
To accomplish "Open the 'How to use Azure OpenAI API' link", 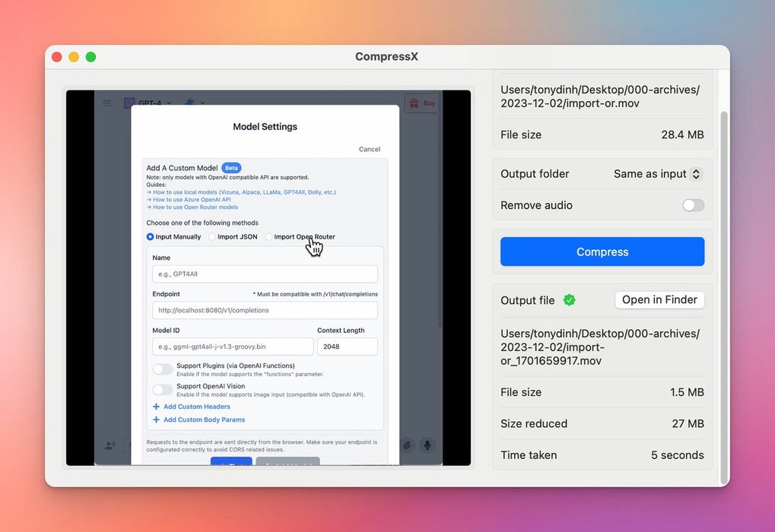I will coord(189,200).
